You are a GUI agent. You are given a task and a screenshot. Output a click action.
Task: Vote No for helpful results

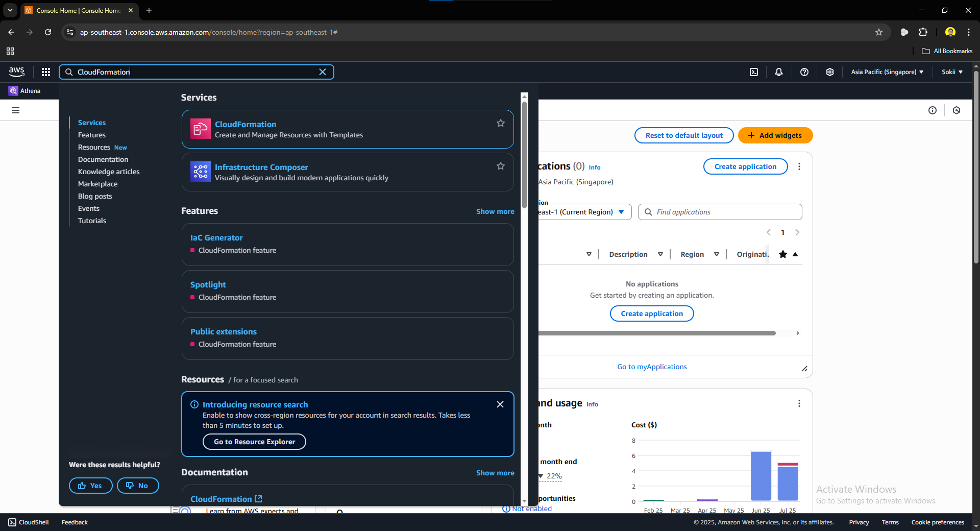coord(138,486)
